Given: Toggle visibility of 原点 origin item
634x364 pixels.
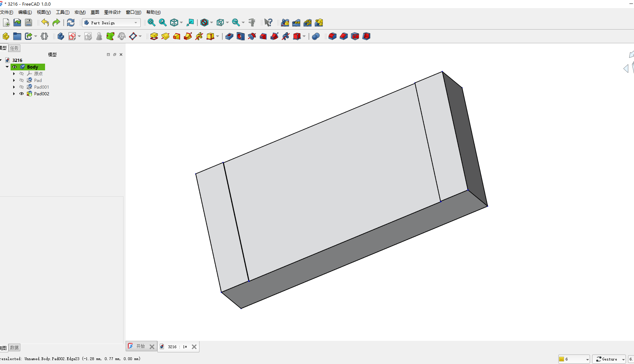Looking at the screenshot, I should coord(21,74).
